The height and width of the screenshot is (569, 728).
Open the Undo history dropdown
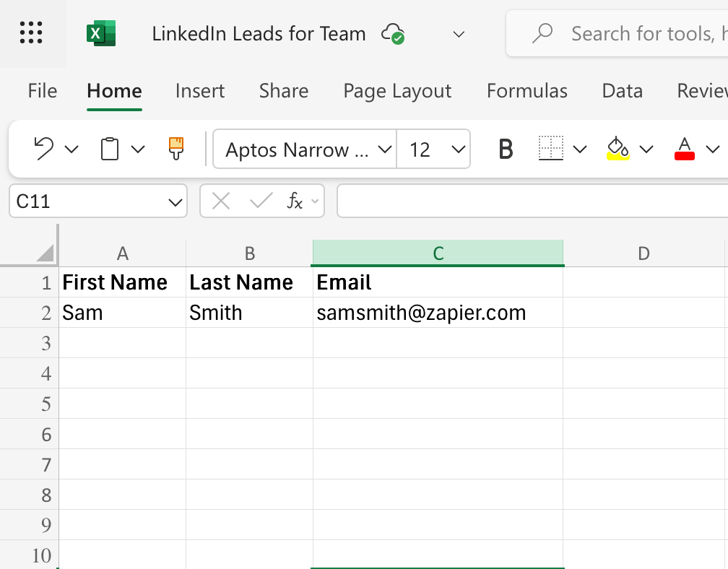(71, 149)
